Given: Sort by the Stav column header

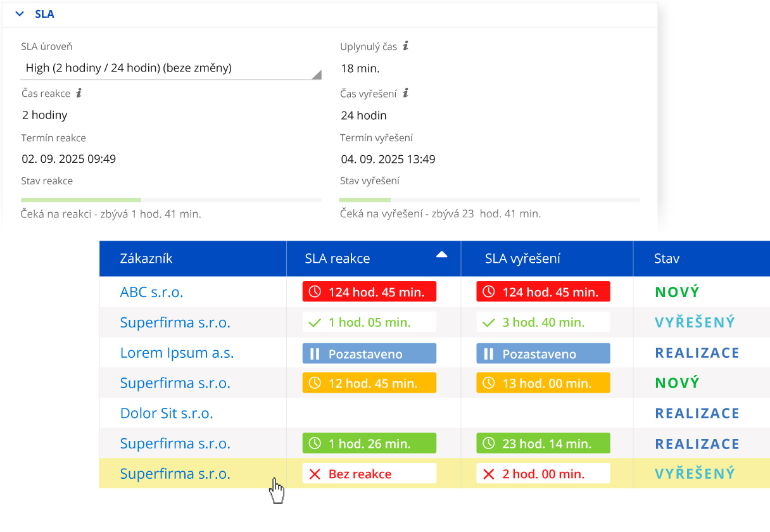Looking at the screenshot, I should (x=667, y=258).
